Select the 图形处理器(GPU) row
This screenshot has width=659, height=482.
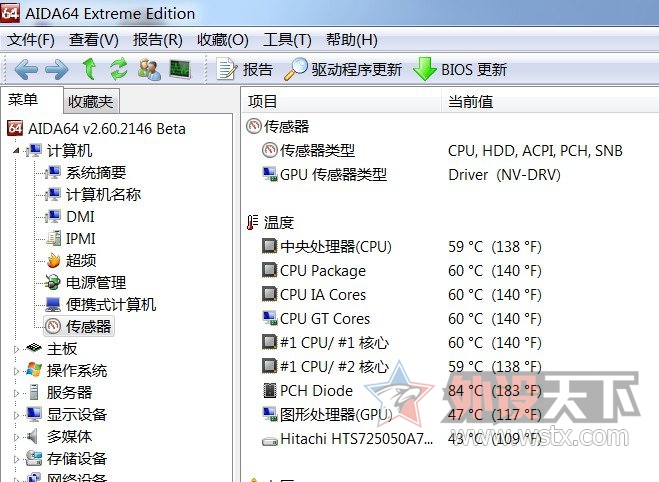tap(401, 414)
